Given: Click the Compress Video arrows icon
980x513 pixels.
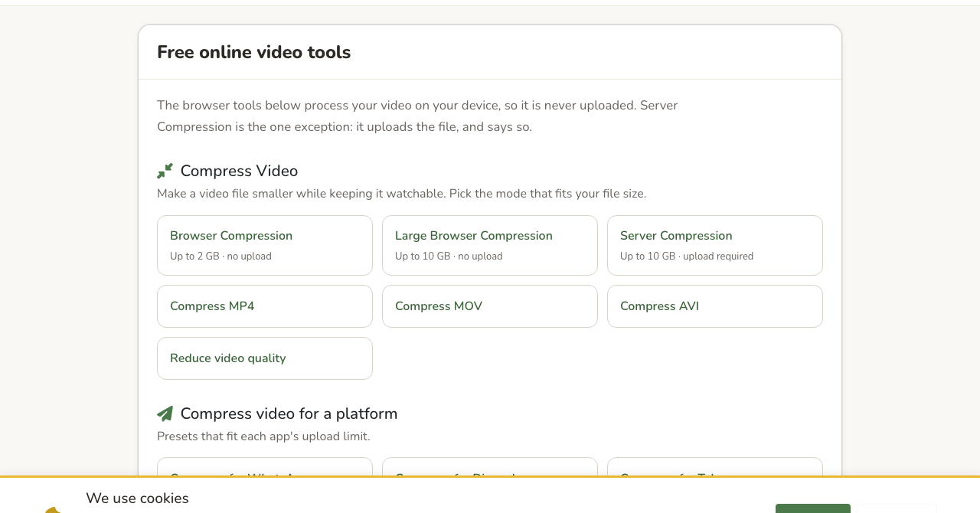Looking at the screenshot, I should [x=165, y=171].
